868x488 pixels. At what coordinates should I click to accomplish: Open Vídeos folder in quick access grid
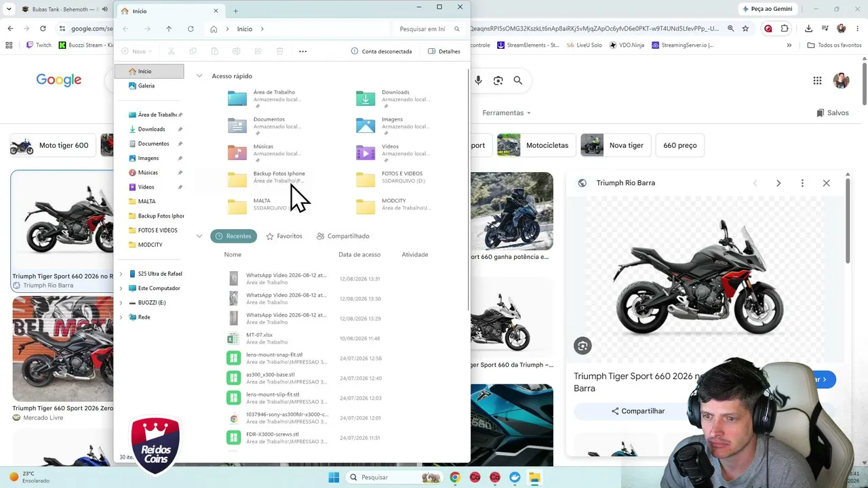[395, 153]
